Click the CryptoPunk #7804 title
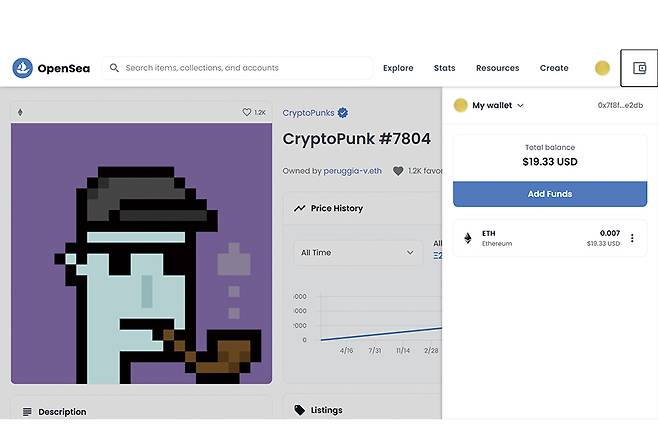 357,139
